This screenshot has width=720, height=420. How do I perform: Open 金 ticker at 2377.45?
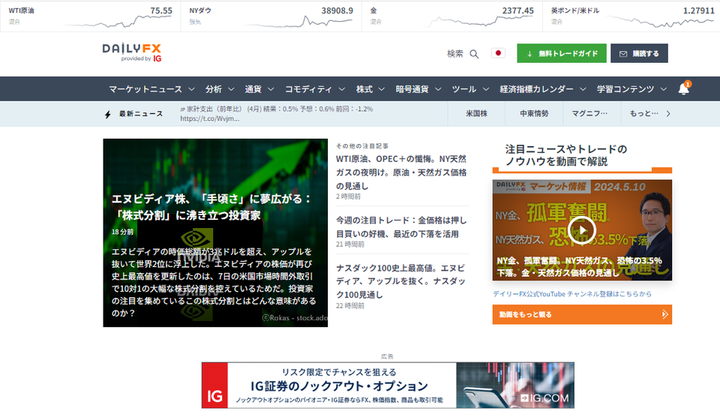point(452,16)
